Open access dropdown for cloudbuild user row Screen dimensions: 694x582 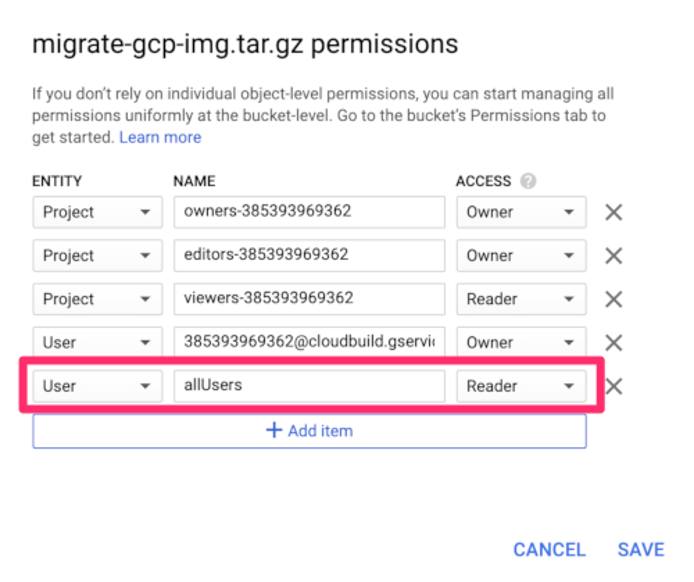[521, 342]
